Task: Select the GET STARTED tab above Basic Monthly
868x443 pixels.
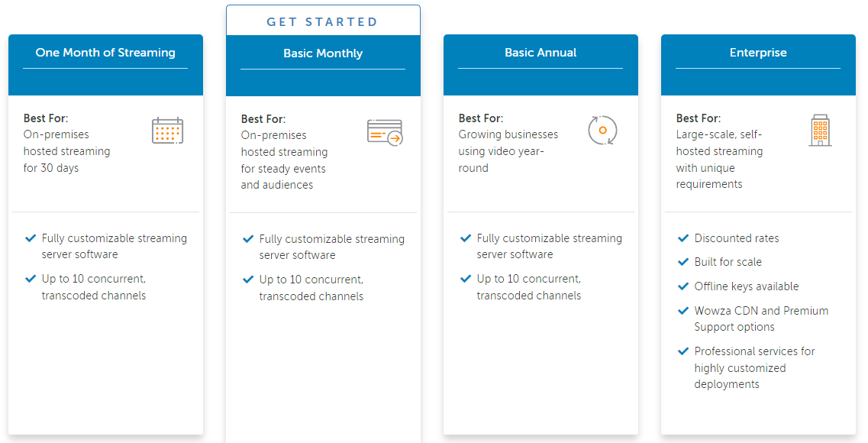Action: 323,21
